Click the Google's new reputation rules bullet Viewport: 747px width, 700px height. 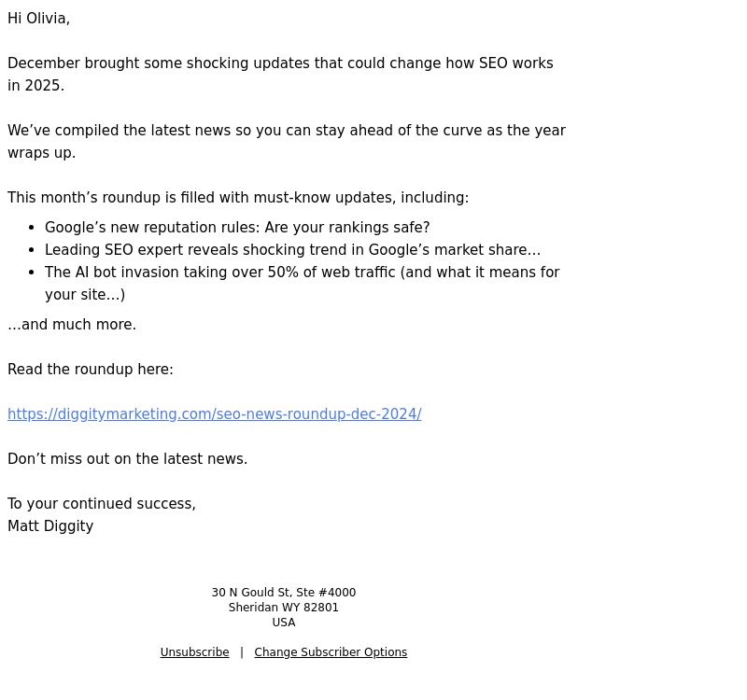[x=237, y=228]
